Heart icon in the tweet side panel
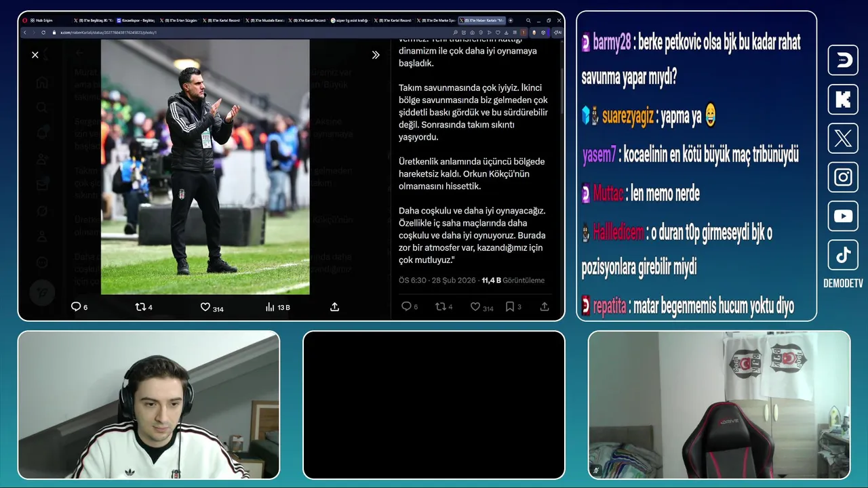Image resolution: width=868 pixels, height=488 pixels. (475, 306)
